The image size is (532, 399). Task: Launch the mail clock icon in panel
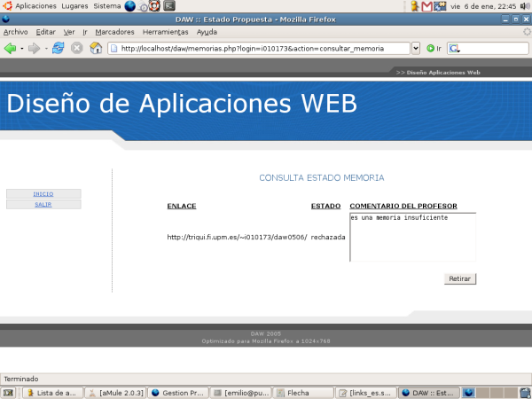(143, 6)
